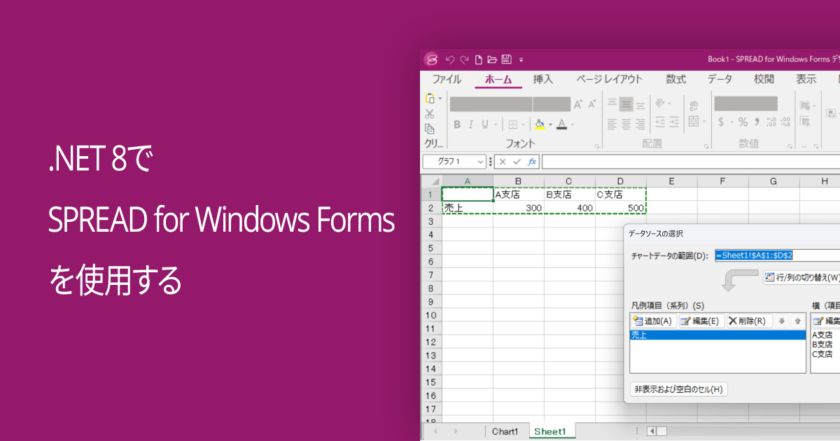Viewport: 840px width, 441px height.
Task: Click the Undo icon in the title bar
Action: tap(450, 59)
